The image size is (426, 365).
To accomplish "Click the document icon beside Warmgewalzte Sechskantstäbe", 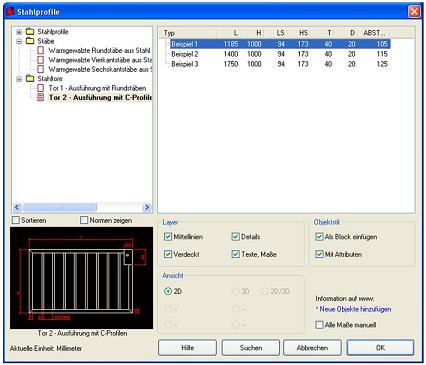I will [x=40, y=69].
